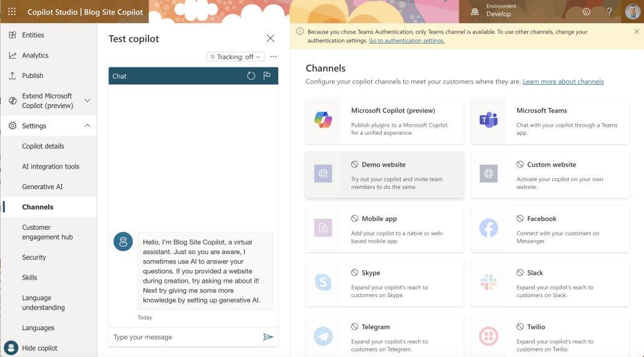Open the user profile avatar
The height and width of the screenshot is (357, 644).
point(633,11)
